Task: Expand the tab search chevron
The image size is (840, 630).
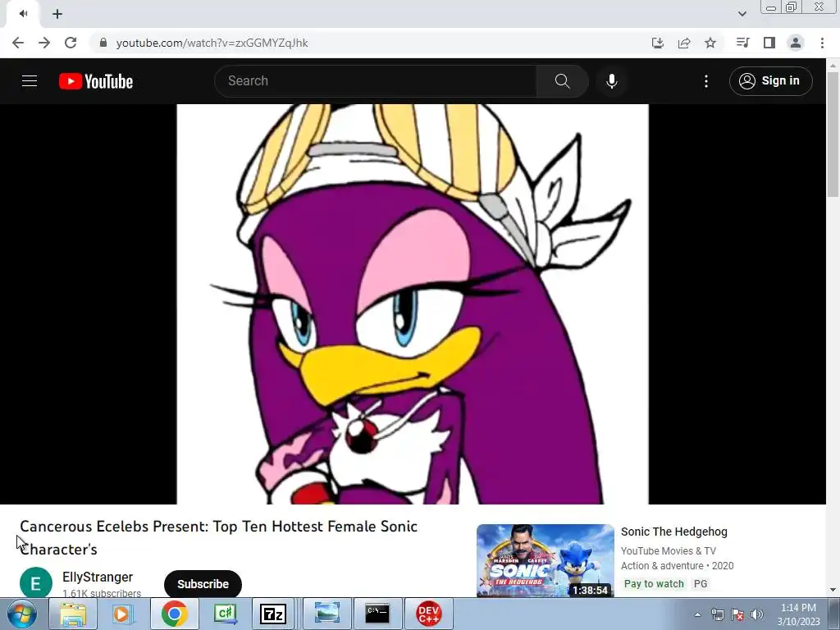Action: [742, 14]
